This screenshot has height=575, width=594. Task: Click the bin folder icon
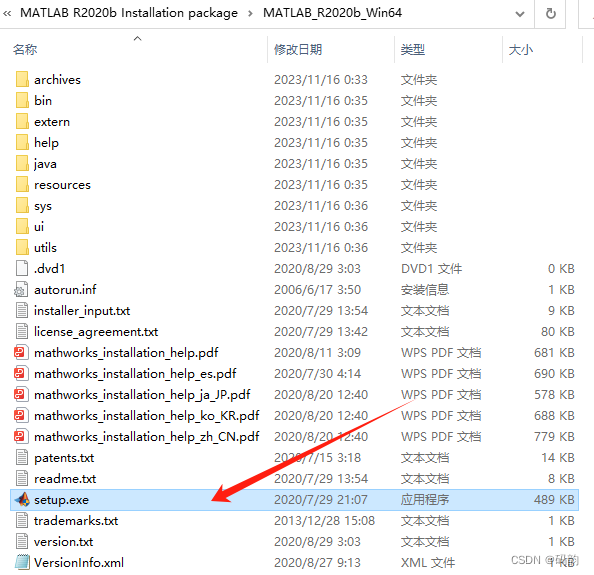[x=22, y=100]
